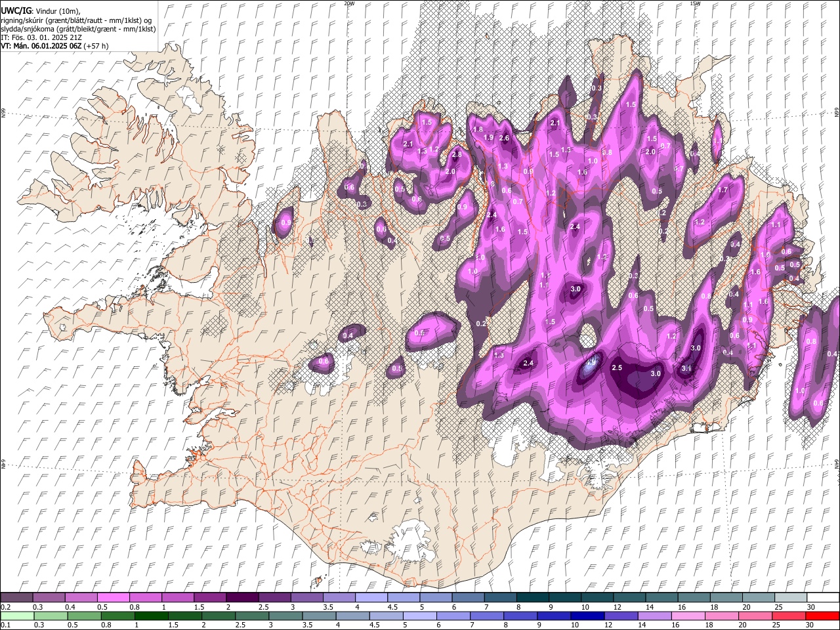Click the UWC/IG title text
This screenshot has width=840, height=630.
click(16, 10)
